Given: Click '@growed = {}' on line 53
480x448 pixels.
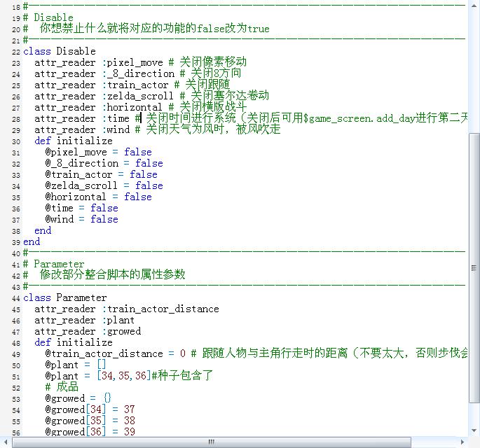Looking at the screenshot, I should pos(78,398).
